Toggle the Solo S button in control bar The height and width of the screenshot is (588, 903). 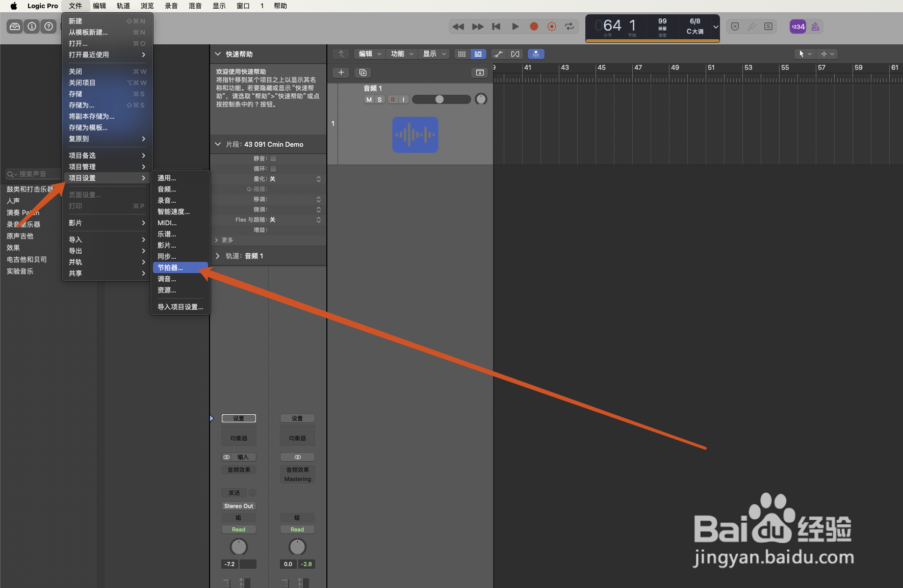[x=768, y=26]
